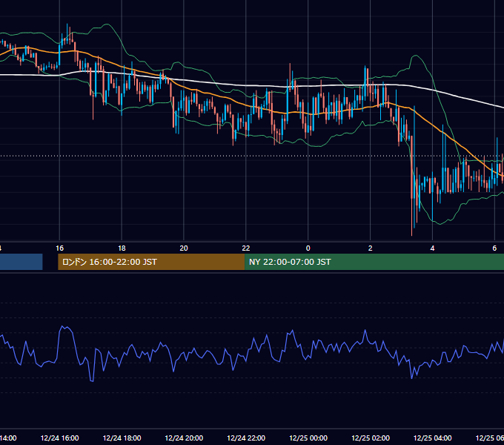The width and height of the screenshot is (504, 445).
Task: Click the 20 hour label on the axis
Action: point(184,248)
